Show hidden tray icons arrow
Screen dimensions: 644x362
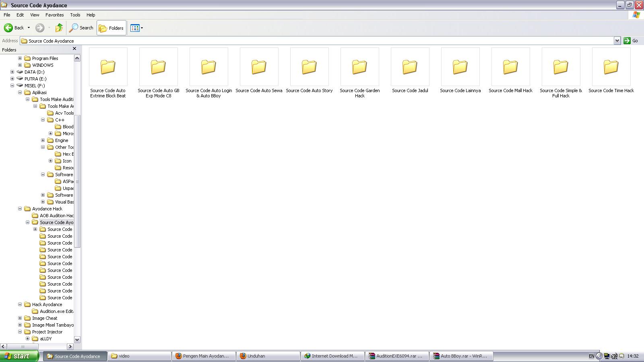599,356
